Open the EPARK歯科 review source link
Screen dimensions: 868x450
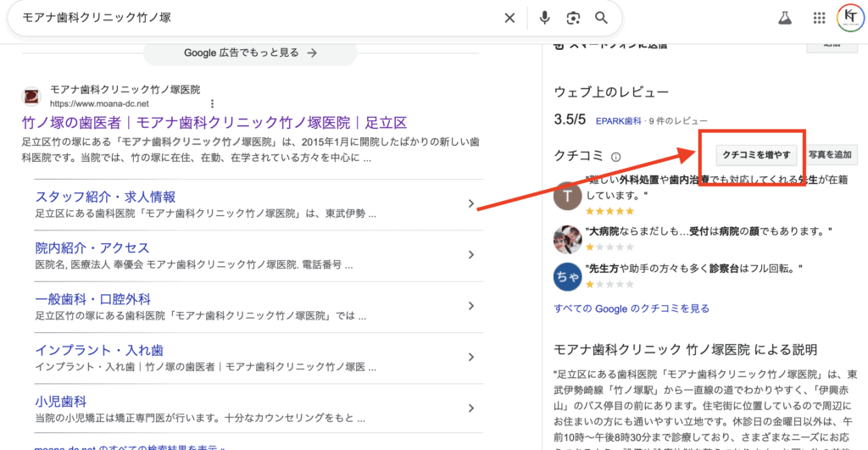click(620, 120)
